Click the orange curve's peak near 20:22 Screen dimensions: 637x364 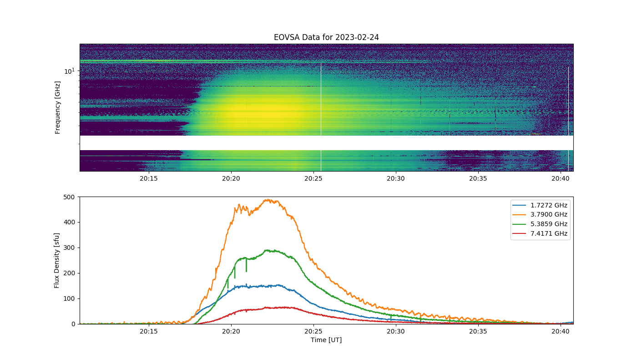click(268, 200)
